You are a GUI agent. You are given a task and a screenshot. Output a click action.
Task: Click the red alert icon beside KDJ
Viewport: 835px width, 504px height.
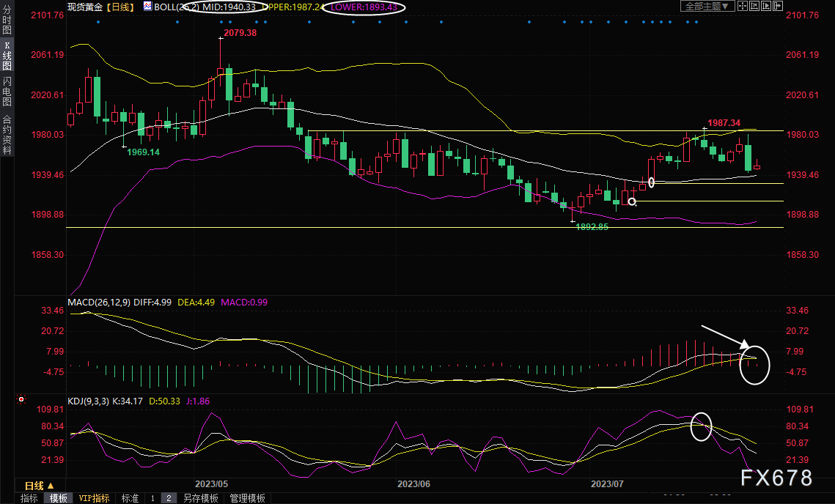click(21, 399)
